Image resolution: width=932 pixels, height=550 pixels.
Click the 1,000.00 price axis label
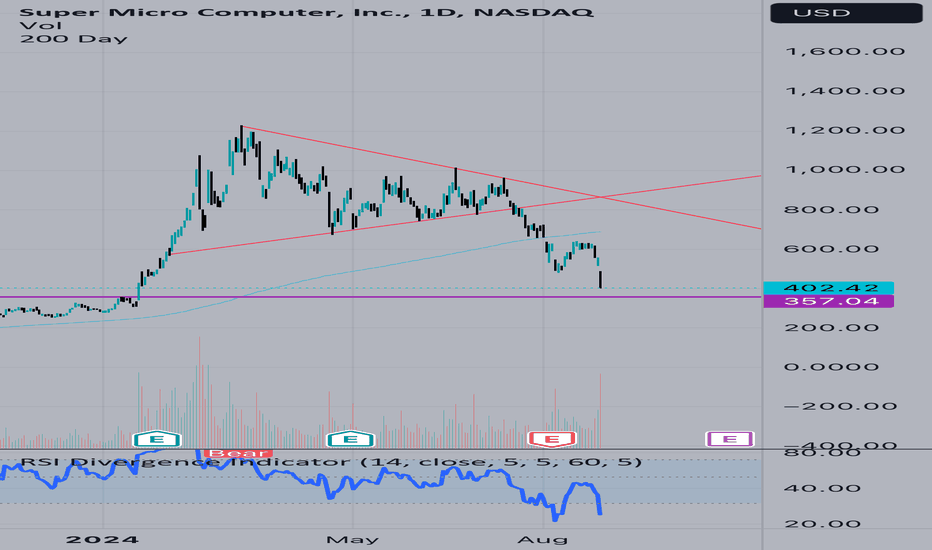point(845,170)
